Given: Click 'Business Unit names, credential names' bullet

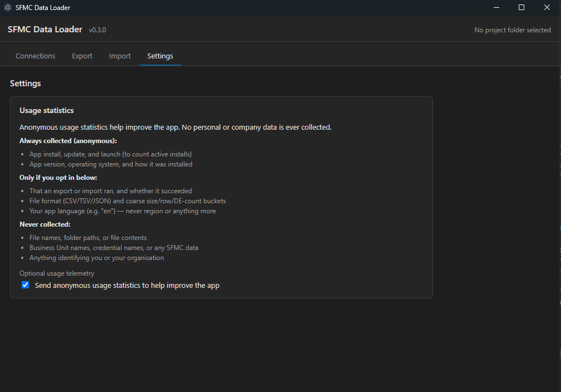Looking at the screenshot, I should [x=114, y=248].
